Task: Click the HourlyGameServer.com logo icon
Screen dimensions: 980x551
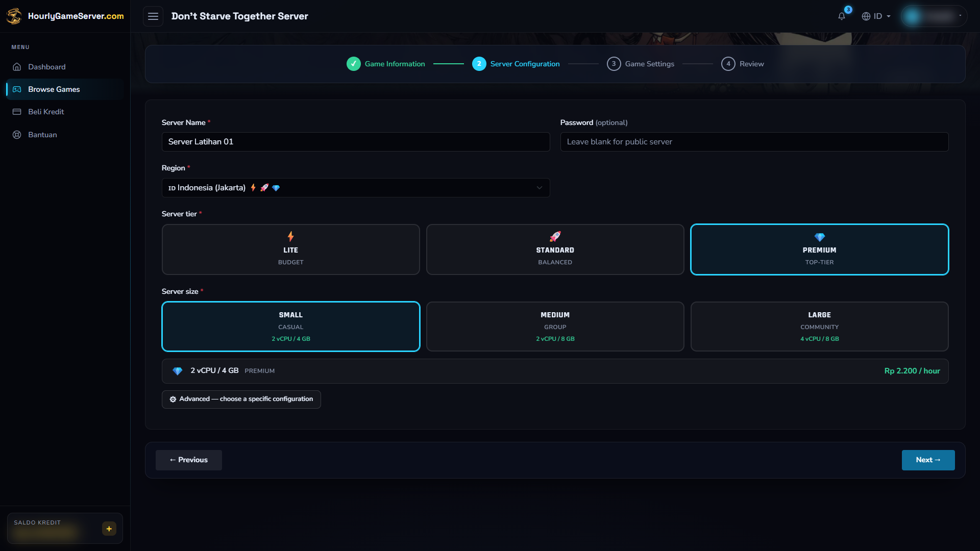Action: (x=14, y=16)
